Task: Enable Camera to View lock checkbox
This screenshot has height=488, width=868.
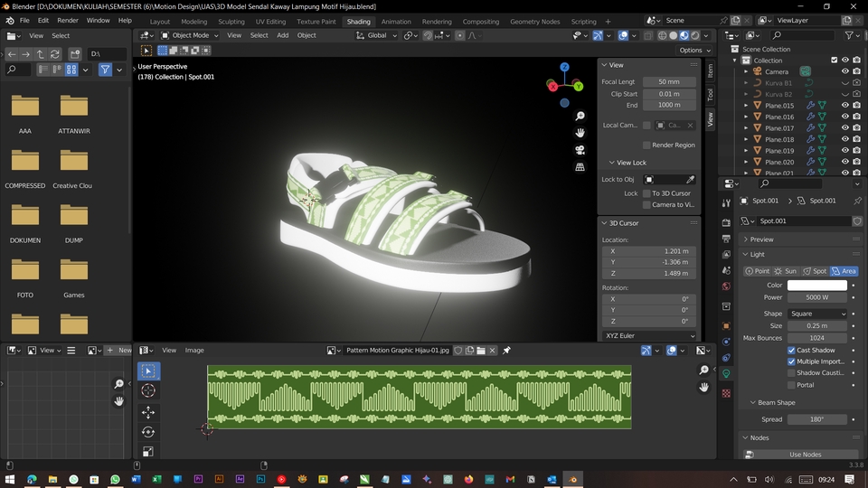Action: (x=646, y=205)
